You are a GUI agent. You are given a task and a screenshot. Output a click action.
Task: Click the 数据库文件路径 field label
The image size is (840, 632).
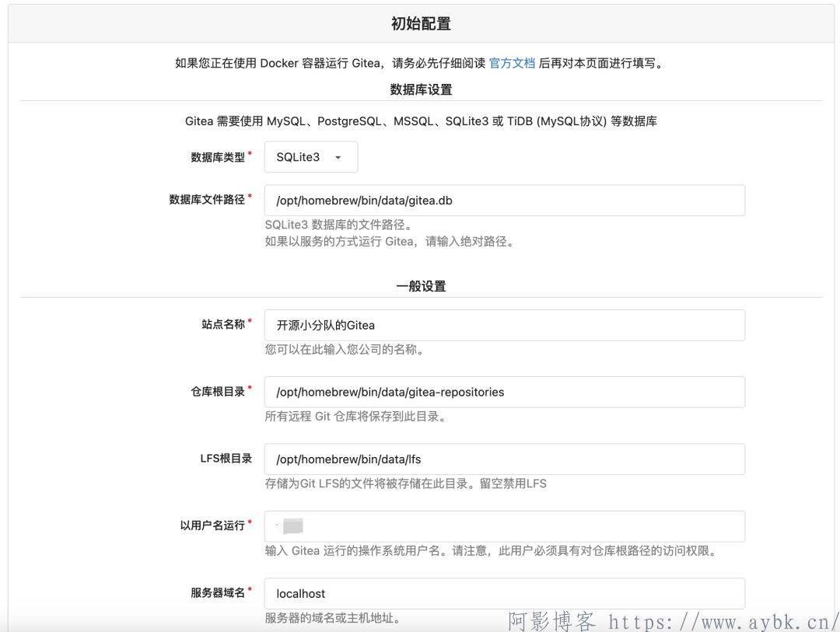point(208,200)
